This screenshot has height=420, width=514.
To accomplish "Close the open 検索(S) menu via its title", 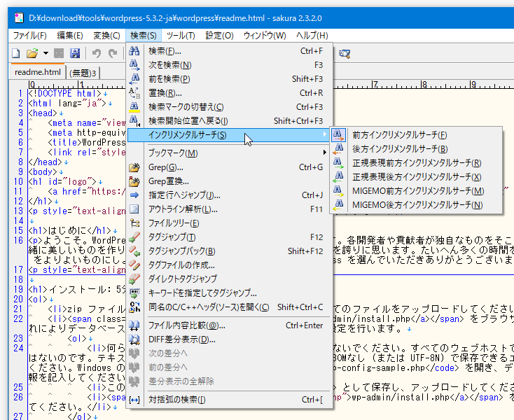I will (x=144, y=36).
